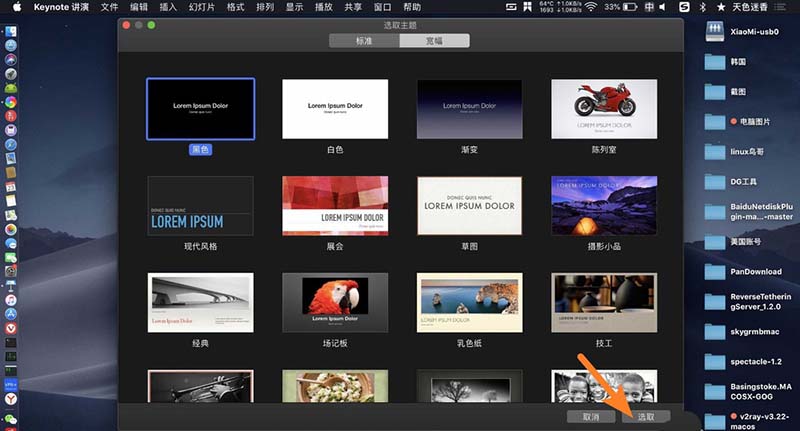Choose the 黑色 theme thumbnail
800x431 pixels.
[x=201, y=109]
